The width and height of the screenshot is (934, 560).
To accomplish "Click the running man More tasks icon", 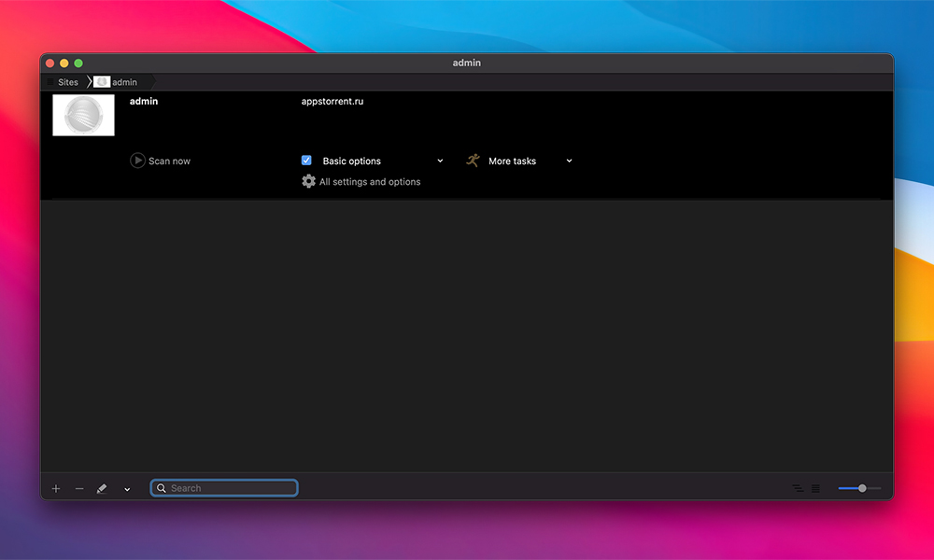I will [x=473, y=161].
